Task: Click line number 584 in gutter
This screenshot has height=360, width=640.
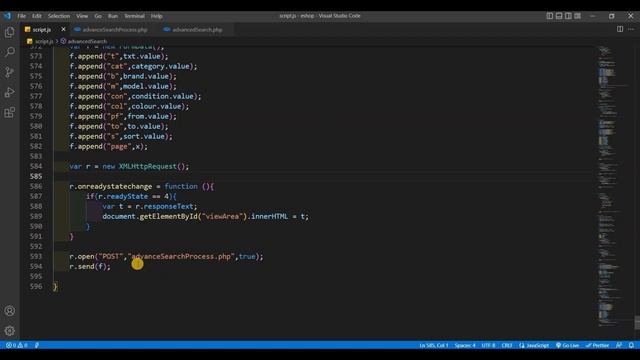Action: 36,166
